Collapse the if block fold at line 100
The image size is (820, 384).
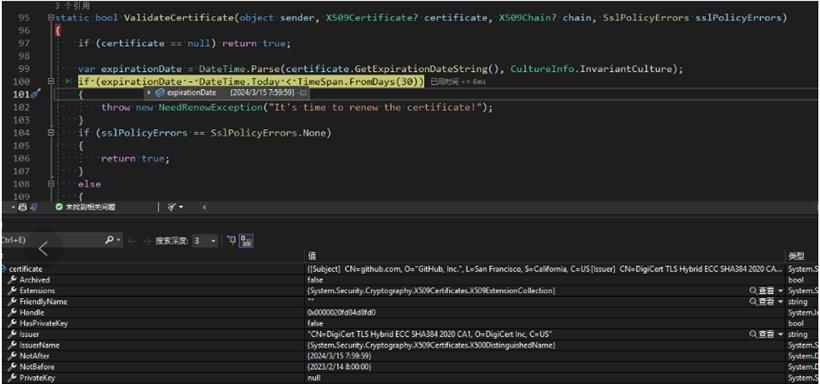[51, 82]
